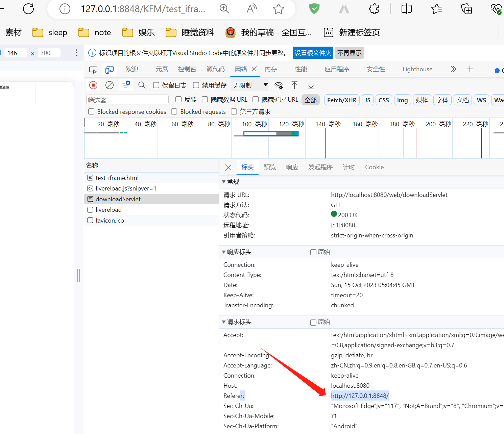
Task: Switch to the 控制台 DevTools tab
Action: [187, 69]
